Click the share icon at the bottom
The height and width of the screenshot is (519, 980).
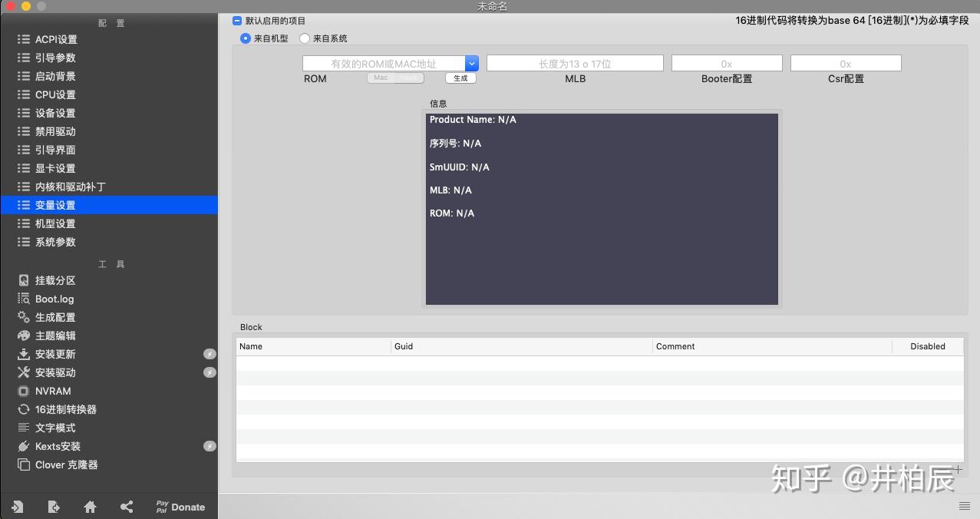pyautogui.click(x=127, y=507)
